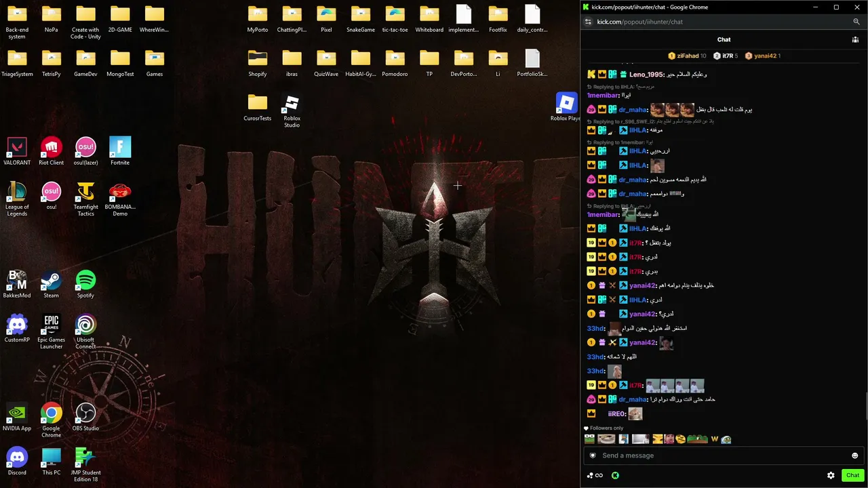Select the Ubisoft Connect desktop icon
The height and width of the screenshot is (488, 868).
(x=85, y=332)
